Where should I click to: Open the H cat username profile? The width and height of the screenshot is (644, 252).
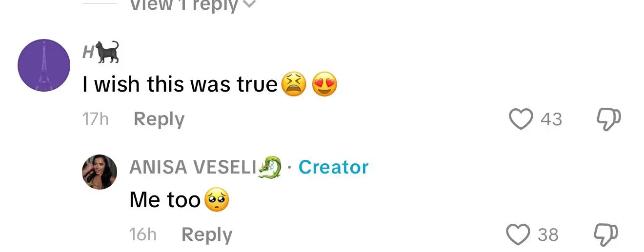coord(101,52)
